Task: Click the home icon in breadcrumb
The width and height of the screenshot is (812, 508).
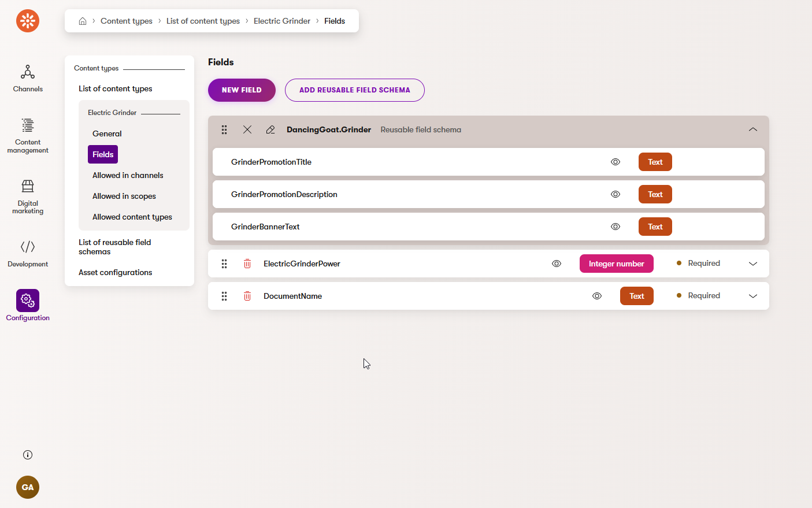Action: [x=83, y=21]
